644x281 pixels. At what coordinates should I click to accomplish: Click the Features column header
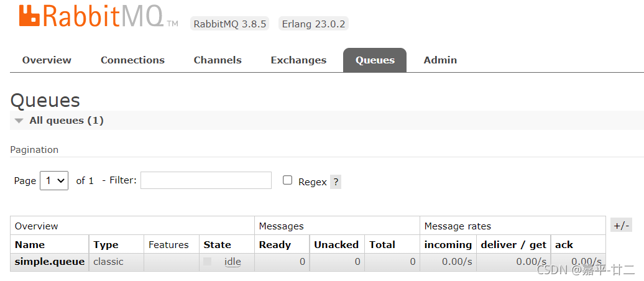click(168, 245)
